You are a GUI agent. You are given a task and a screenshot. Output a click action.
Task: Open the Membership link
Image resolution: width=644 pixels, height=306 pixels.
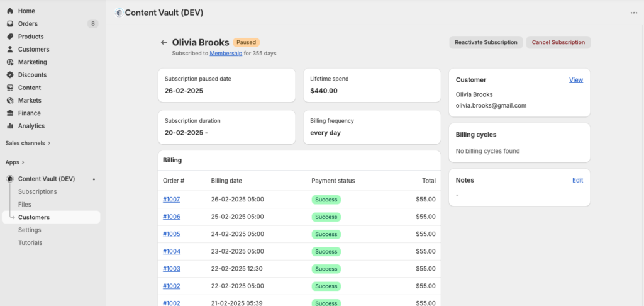pyautogui.click(x=226, y=54)
